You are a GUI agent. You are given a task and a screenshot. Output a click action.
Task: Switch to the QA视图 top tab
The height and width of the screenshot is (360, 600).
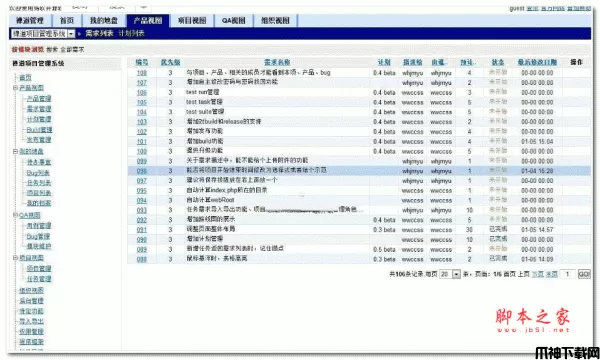[x=233, y=21]
